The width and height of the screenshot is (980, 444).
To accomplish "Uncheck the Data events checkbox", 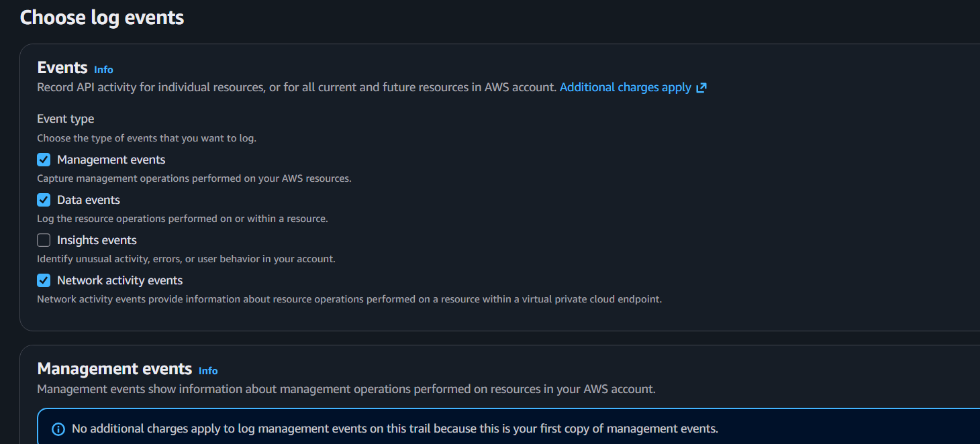I will click(x=44, y=200).
